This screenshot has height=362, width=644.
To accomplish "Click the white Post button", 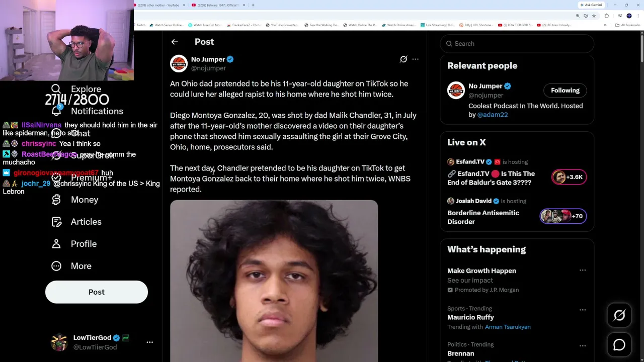I will point(97,292).
